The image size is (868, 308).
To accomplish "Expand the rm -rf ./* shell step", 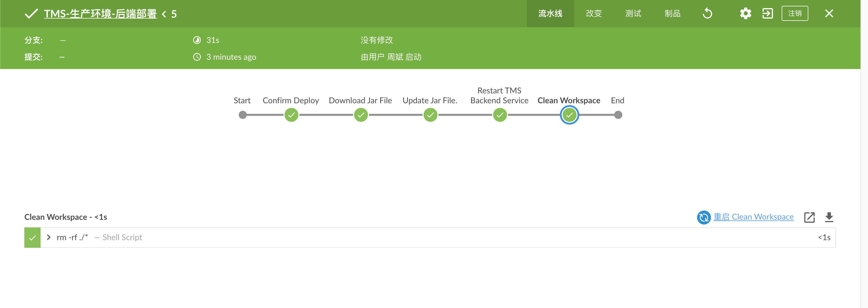I will (48, 237).
